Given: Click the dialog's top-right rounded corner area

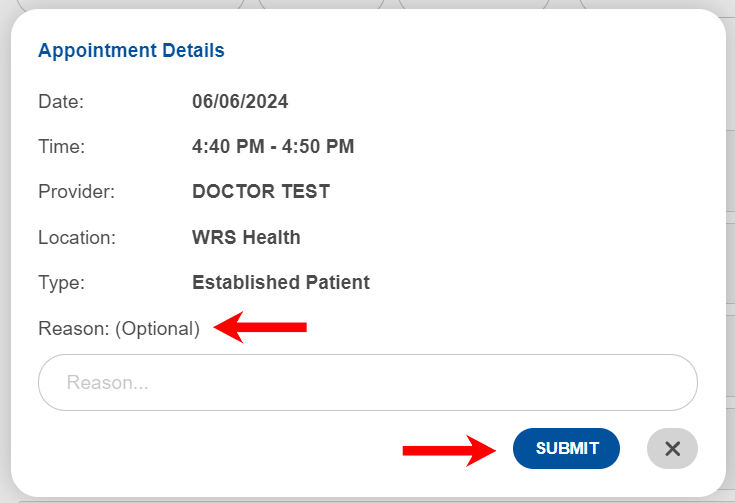Looking at the screenshot, I should tap(703, 30).
